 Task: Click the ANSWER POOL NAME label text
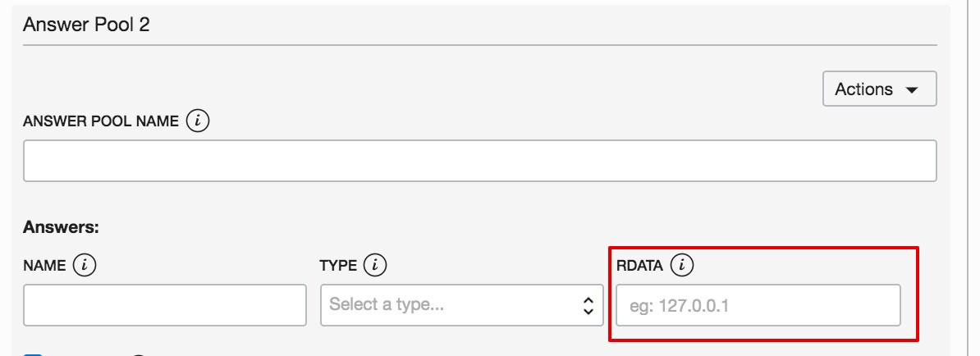101,121
